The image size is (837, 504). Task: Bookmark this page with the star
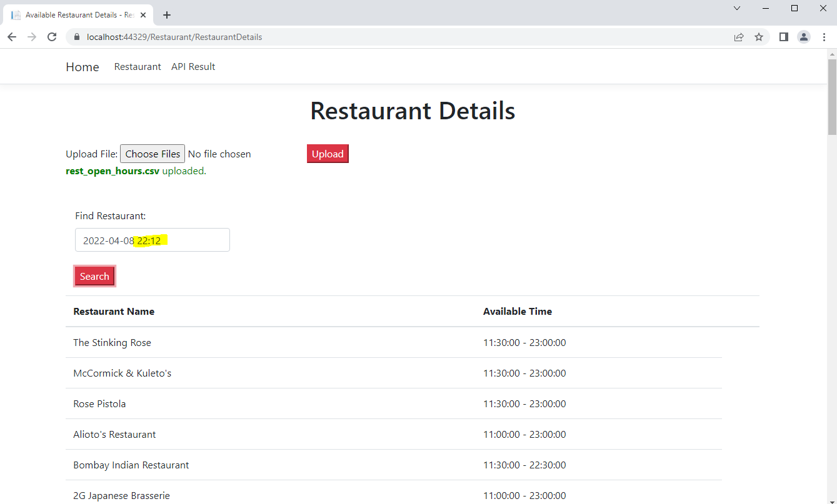click(759, 37)
